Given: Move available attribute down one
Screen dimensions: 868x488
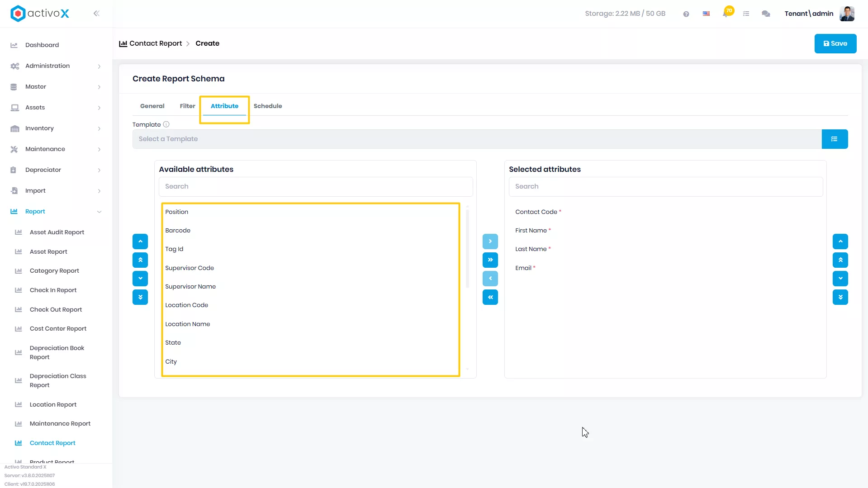Looking at the screenshot, I should tap(140, 279).
